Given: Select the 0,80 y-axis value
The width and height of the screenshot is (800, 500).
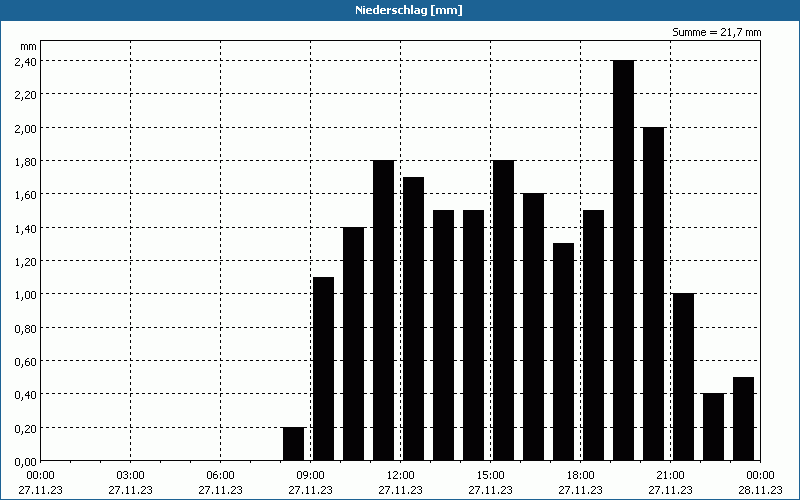Looking at the screenshot, I should [x=25, y=328].
